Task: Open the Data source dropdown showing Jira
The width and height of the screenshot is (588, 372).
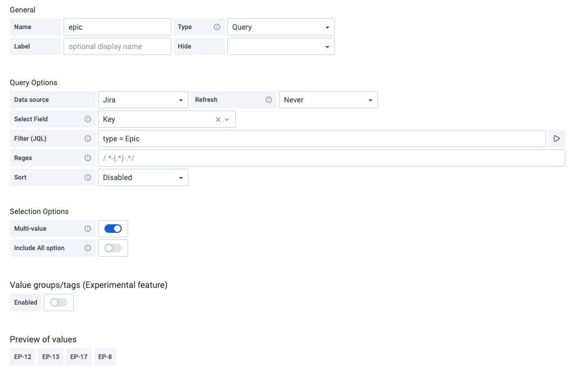Action: 143,99
